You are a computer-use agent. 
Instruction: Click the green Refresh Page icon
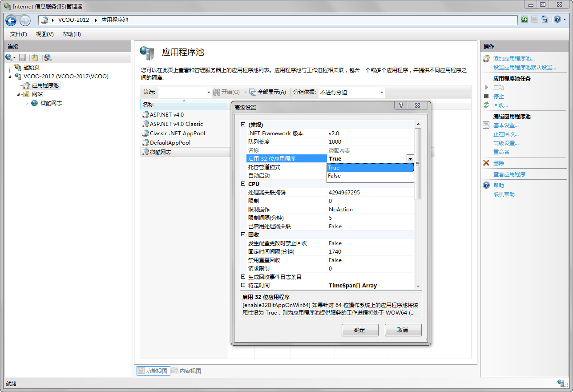pyautogui.click(x=525, y=20)
